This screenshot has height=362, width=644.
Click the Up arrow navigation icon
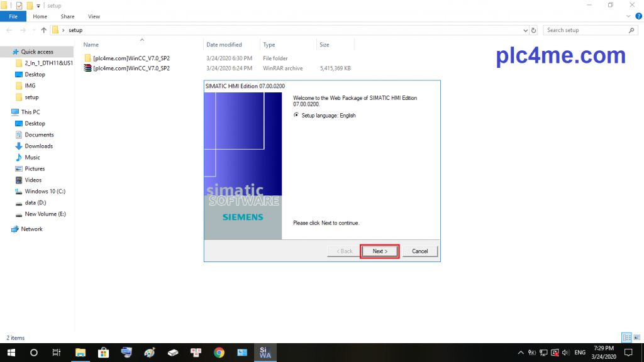[43, 30]
